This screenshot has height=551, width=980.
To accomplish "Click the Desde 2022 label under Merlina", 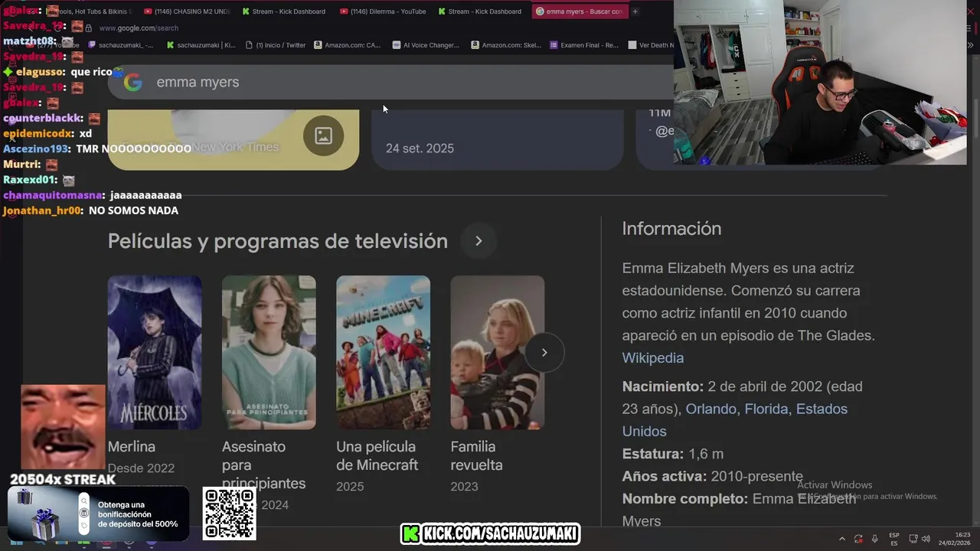I will click(x=141, y=468).
